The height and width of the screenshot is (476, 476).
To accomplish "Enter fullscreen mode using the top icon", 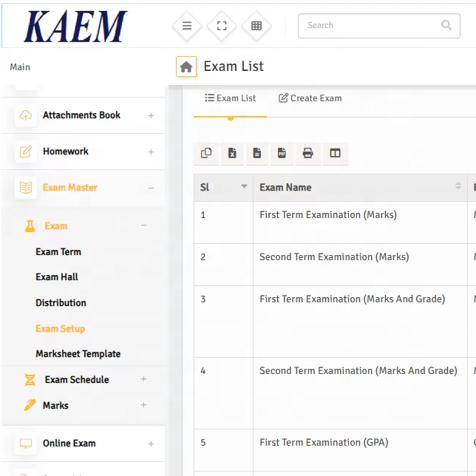I will click(222, 26).
